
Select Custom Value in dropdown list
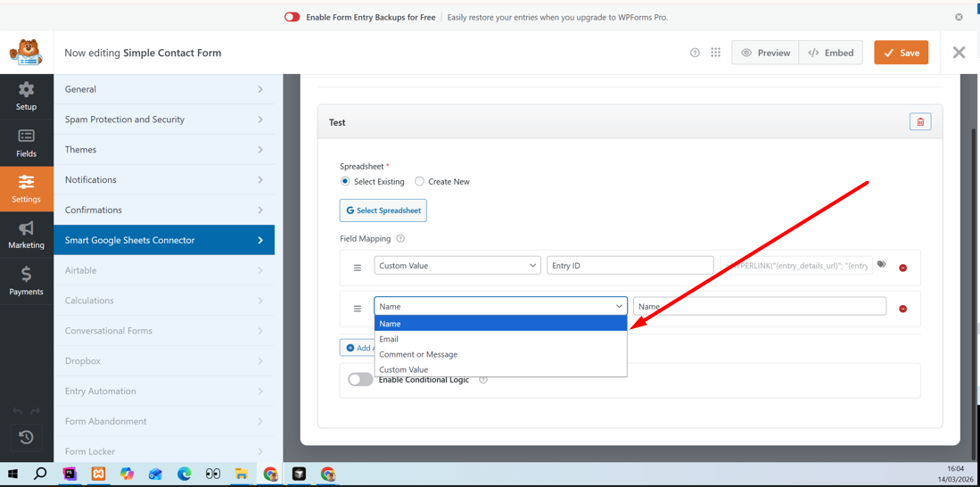[x=500, y=369]
